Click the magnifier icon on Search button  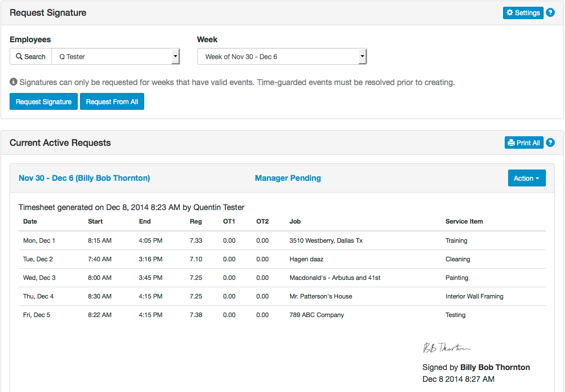tap(20, 56)
